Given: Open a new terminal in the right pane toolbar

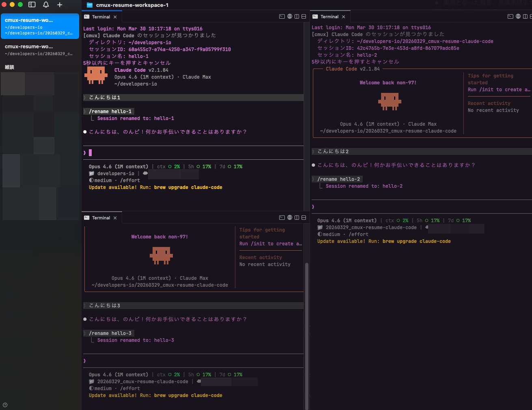Looking at the screenshot, I should [510, 16].
